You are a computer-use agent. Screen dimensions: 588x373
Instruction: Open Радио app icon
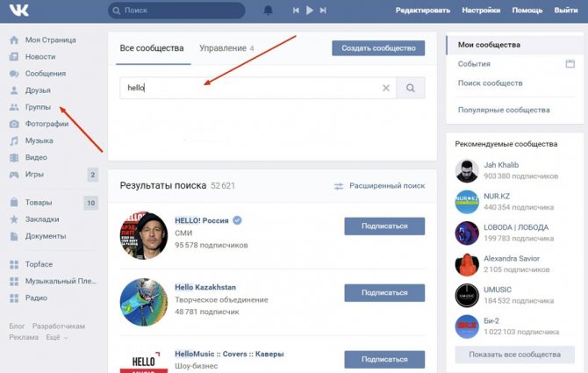click(x=14, y=298)
